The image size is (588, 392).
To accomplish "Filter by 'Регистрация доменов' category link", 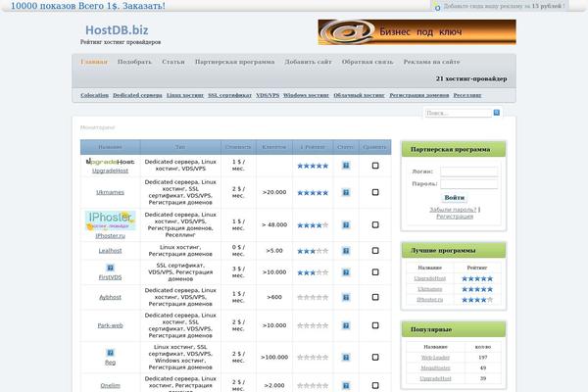I will click(x=419, y=95).
